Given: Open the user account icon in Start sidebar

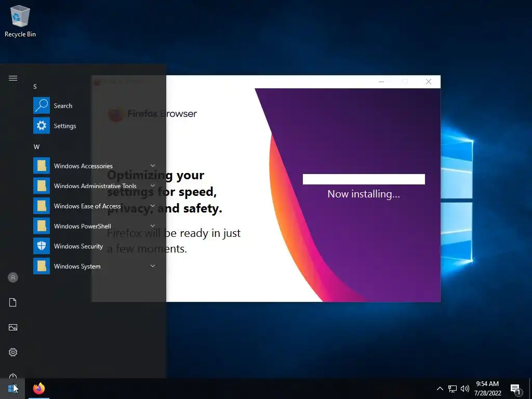Looking at the screenshot, I should (x=13, y=277).
